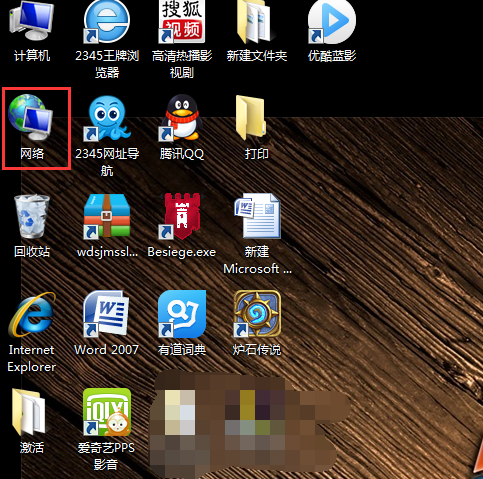Viewport: 483px width, 479px height.
Task: Click the 优酷蓝影 label text
Action: click(x=332, y=56)
